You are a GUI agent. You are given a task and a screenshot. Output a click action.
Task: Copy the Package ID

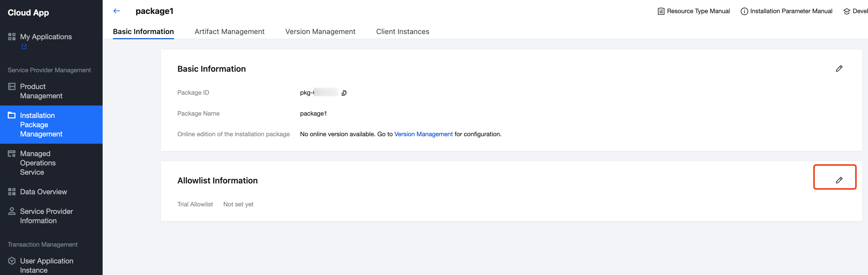[344, 93]
